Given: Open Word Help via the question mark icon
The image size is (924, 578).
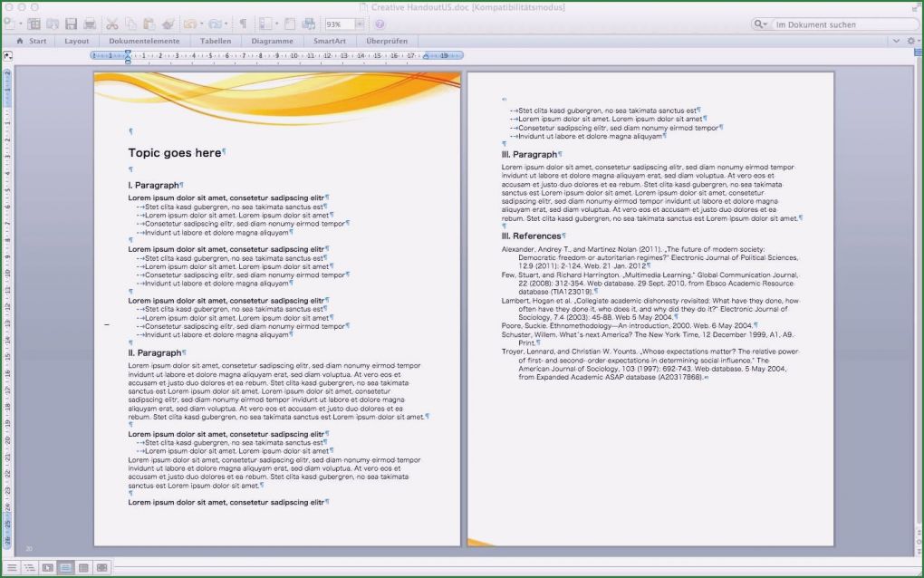Looking at the screenshot, I should point(378,23).
